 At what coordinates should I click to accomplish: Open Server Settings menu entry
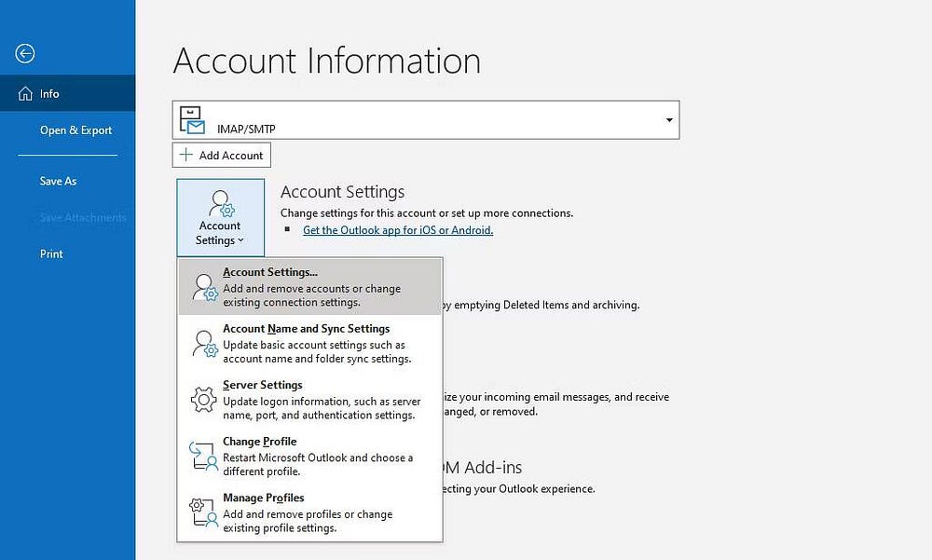tap(309, 400)
